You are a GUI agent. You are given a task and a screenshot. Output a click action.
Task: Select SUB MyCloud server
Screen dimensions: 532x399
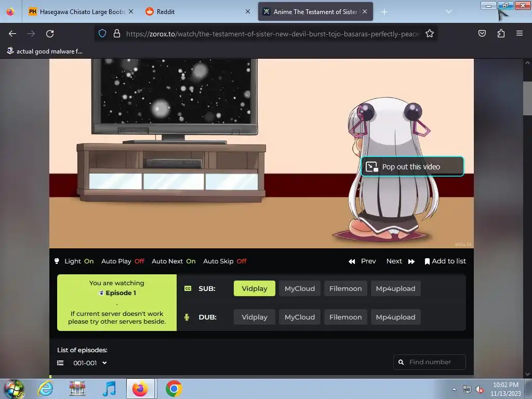click(x=300, y=288)
